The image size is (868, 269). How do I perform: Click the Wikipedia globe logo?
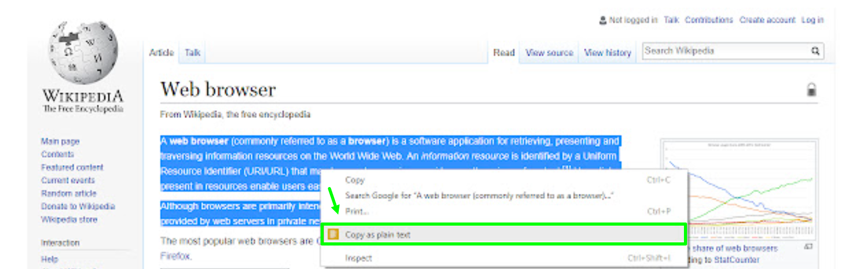coord(83,53)
